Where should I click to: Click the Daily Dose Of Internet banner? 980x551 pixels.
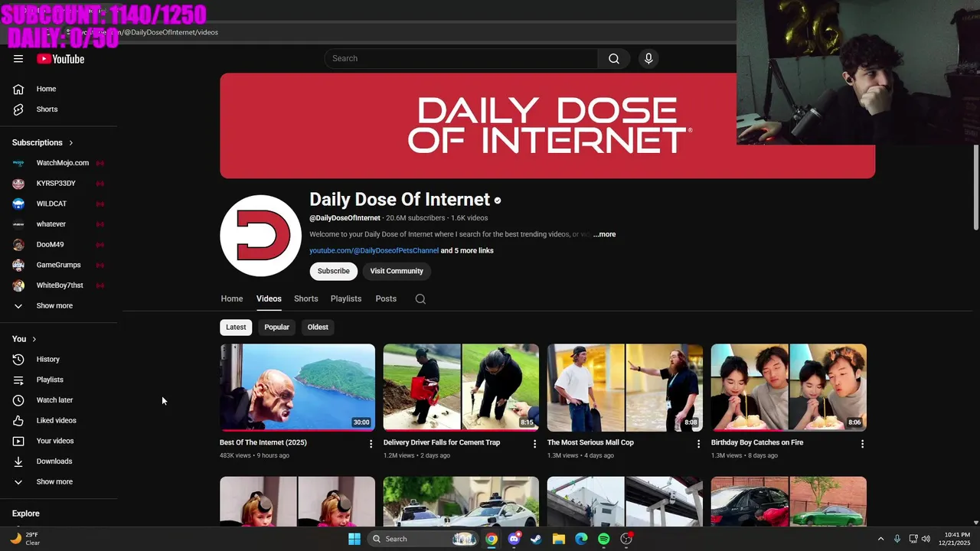[547, 126]
